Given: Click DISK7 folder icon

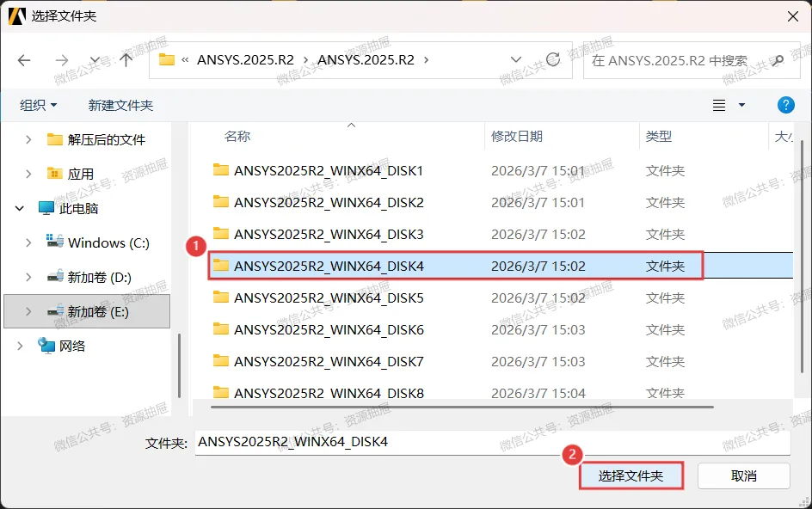Looking at the screenshot, I should tap(221, 360).
